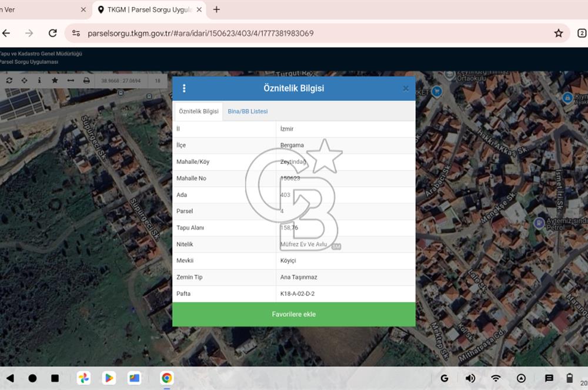Open site information icon in address bar
Viewport: 588px width, 390px height.
click(76, 33)
